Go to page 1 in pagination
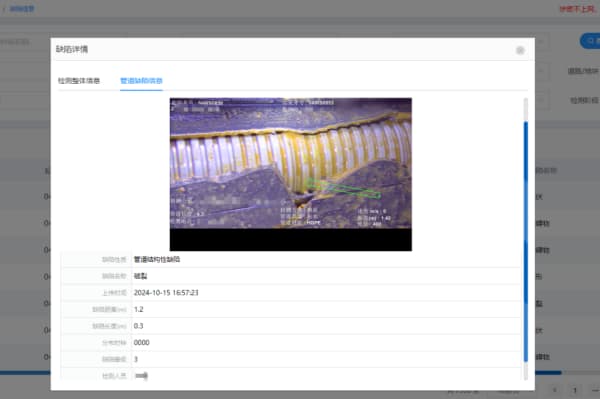Image resolution: width=600 pixels, height=399 pixels. pyautogui.click(x=574, y=390)
